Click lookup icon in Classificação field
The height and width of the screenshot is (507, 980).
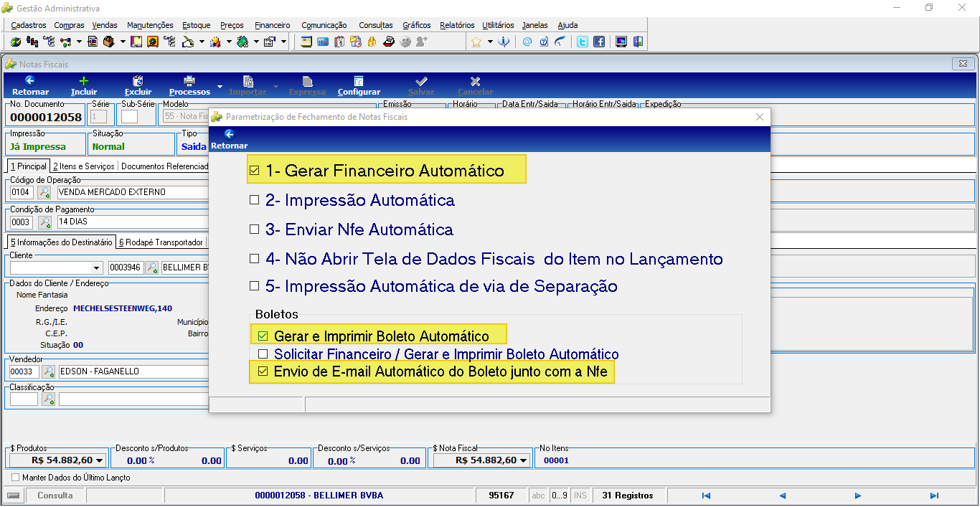48,399
